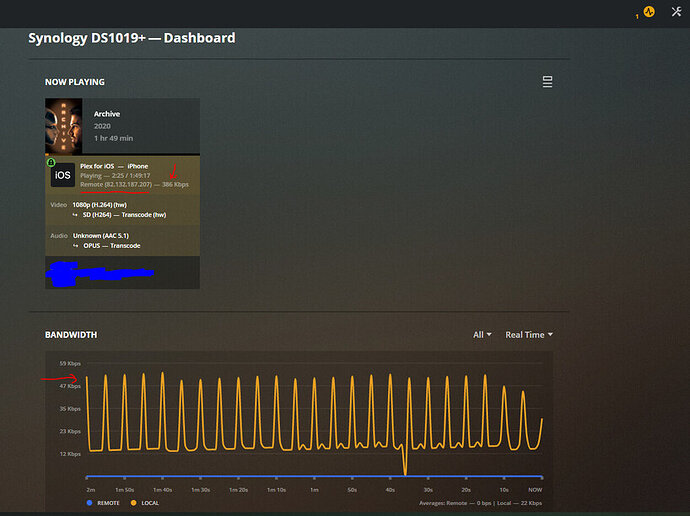Click the bandwidth averages text
This screenshot has height=516, width=690.
[x=481, y=503]
